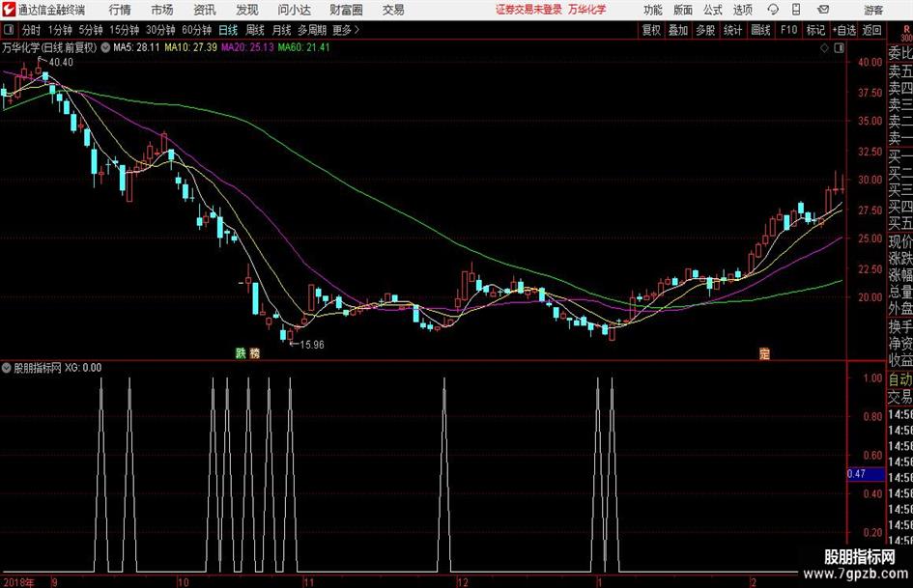This screenshot has width=913, height=588.
Task: Click the 15.96 low price annotation
Action: tap(311, 345)
